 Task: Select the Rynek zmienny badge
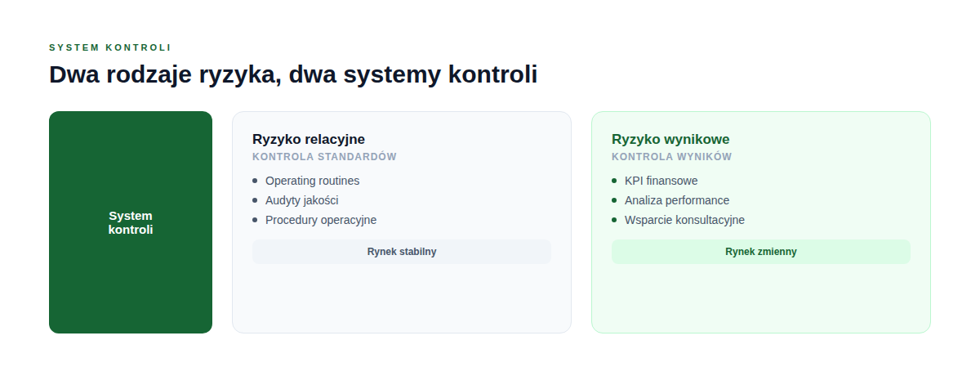coord(761,252)
